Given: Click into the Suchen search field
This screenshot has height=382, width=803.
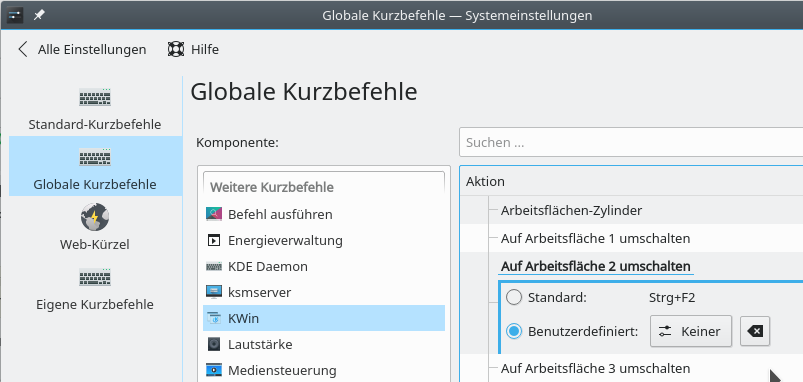Looking at the screenshot, I should 631,142.
